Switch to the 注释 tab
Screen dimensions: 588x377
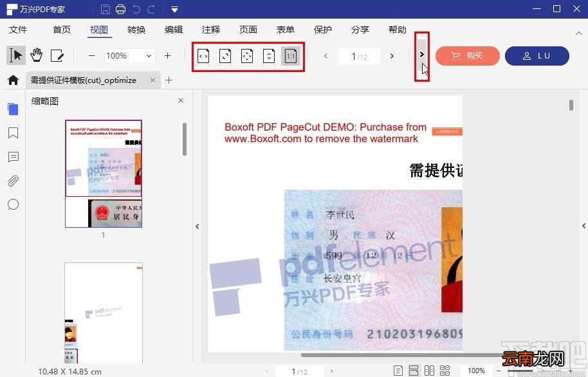(211, 30)
